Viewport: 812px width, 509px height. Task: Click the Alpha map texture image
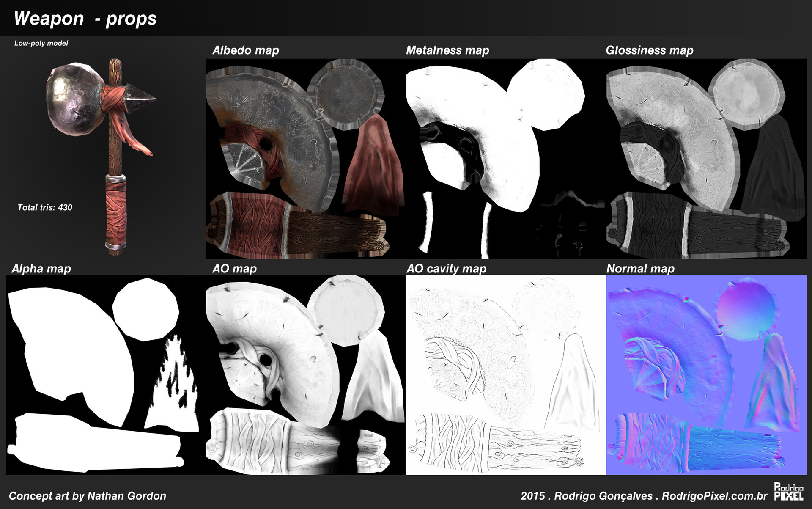coord(106,375)
